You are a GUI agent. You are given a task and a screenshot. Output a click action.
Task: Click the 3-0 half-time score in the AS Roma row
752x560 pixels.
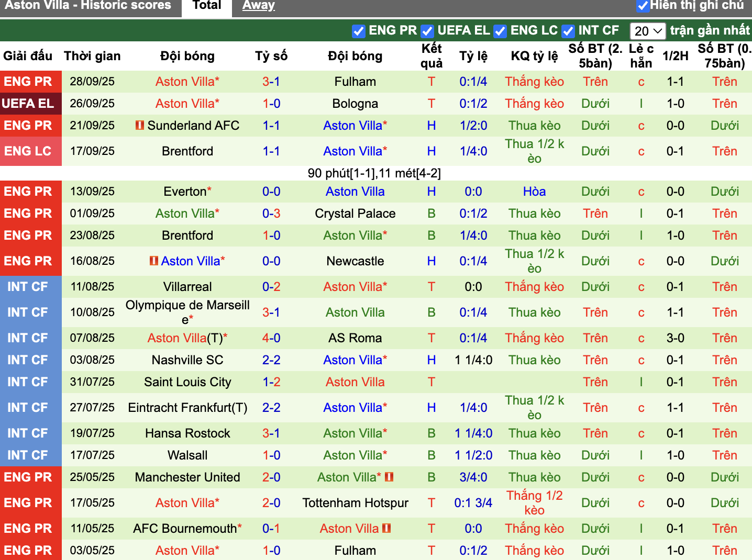click(x=676, y=338)
